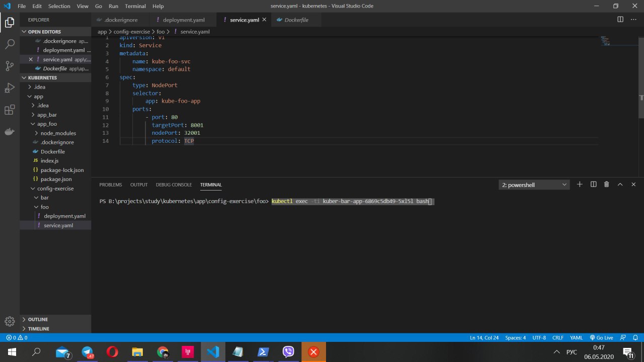644x362 pixels.
Task: Create a new terminal with plus icon
Action: (580, 185)
